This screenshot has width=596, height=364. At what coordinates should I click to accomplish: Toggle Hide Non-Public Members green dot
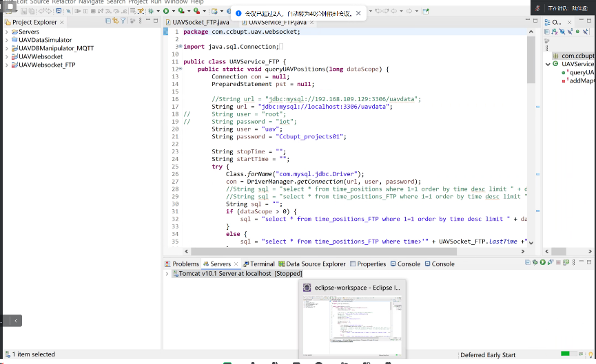click(577, 32)
